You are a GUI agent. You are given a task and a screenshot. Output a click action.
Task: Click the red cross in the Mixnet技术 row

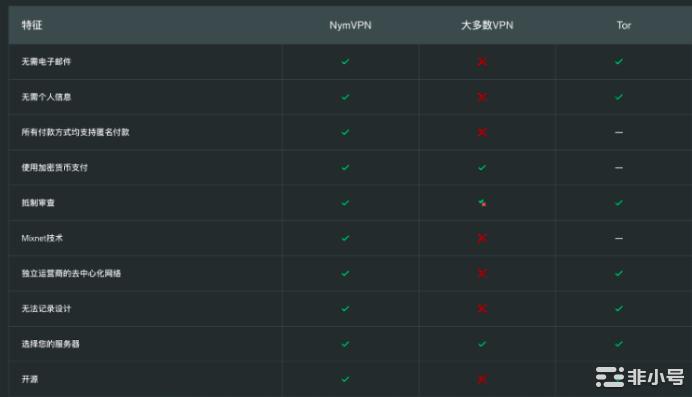coord(482,238)
